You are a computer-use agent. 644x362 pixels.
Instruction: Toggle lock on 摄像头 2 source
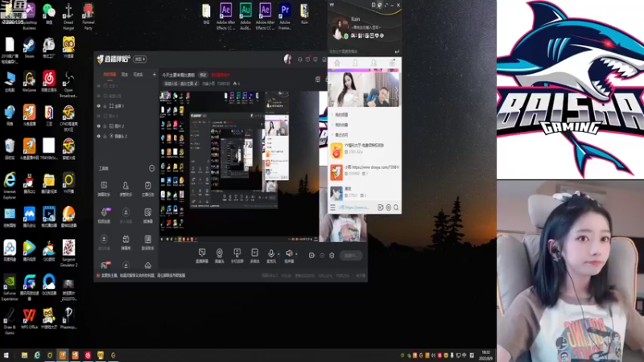(x=105, y=136)
